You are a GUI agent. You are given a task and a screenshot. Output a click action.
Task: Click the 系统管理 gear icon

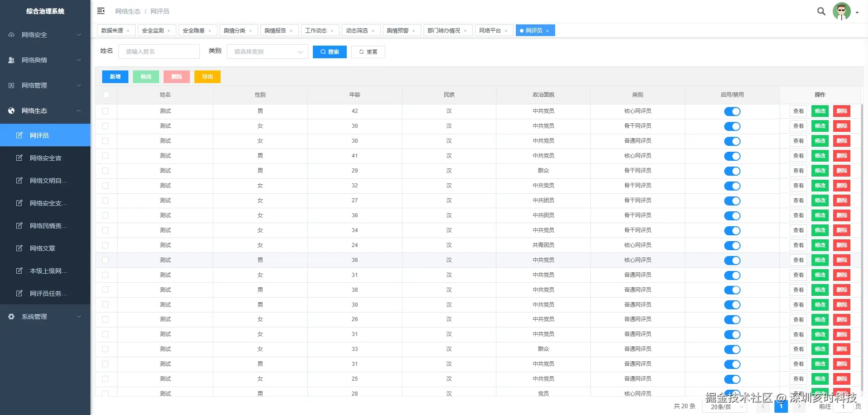click(x=11, y=317)
